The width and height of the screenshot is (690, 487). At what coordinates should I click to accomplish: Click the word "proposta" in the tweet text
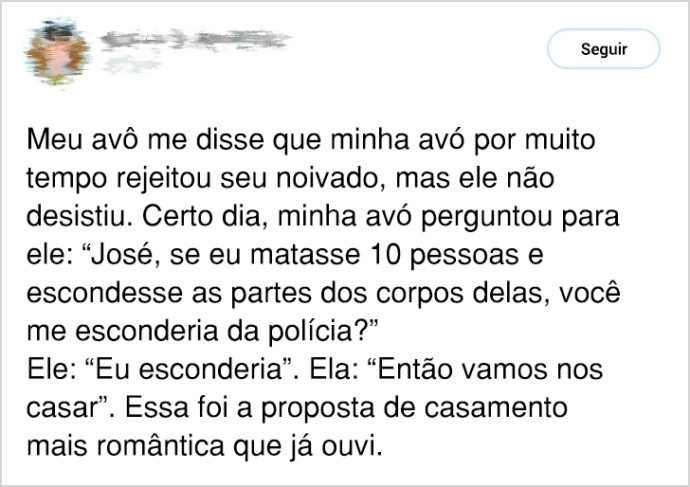tap(318, 408)
